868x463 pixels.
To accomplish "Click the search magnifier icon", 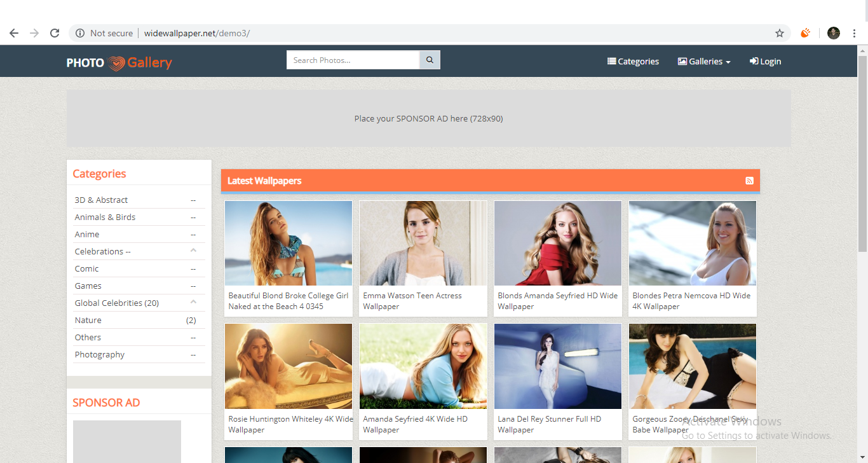I will (430, 59).
